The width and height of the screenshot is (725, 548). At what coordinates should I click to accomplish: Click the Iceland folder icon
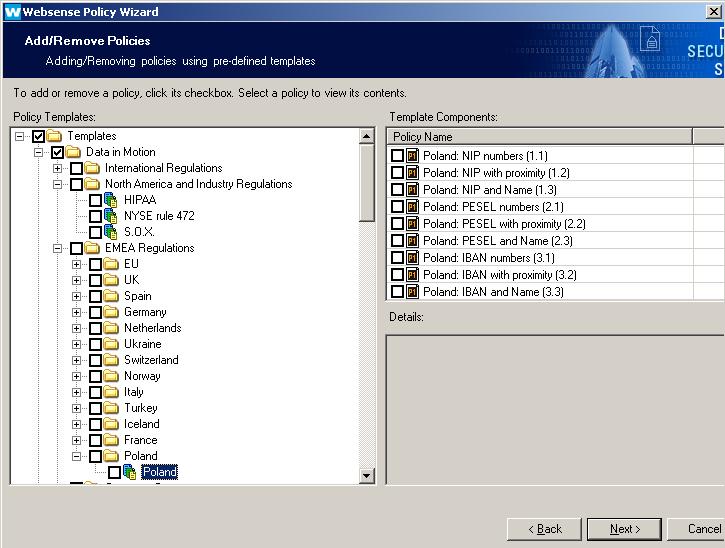pos(111,424)
